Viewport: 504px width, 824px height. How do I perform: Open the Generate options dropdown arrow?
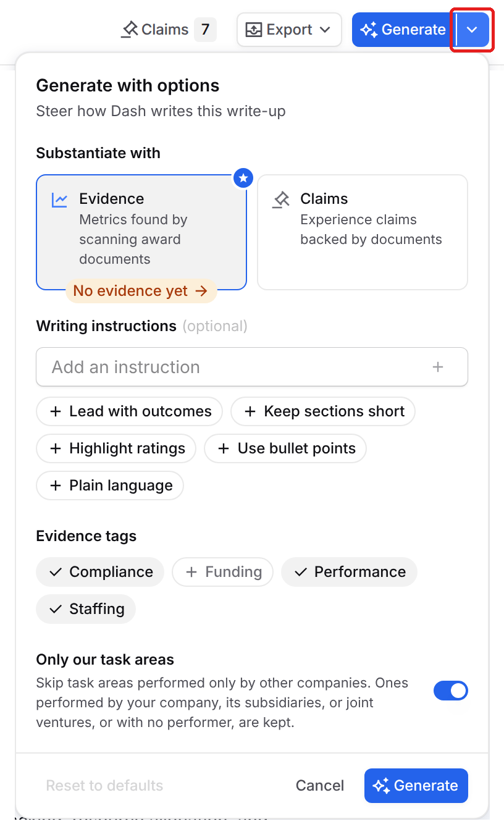click(x=472, y=30)
